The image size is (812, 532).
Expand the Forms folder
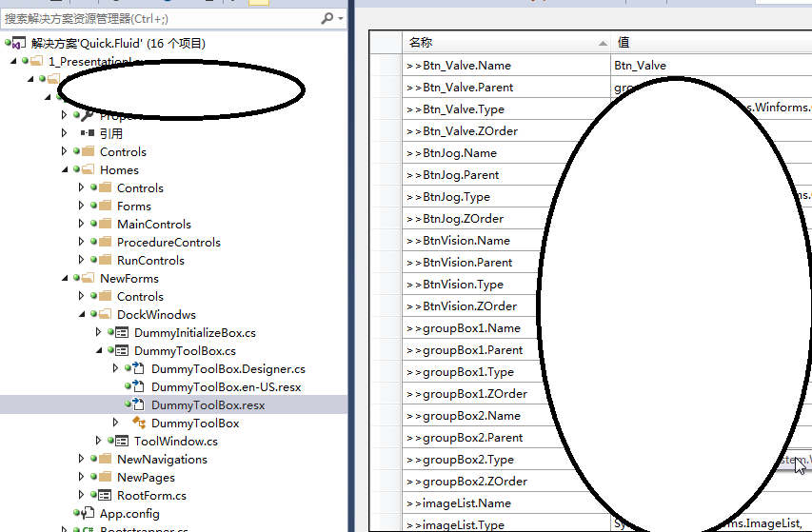point(81,206)
